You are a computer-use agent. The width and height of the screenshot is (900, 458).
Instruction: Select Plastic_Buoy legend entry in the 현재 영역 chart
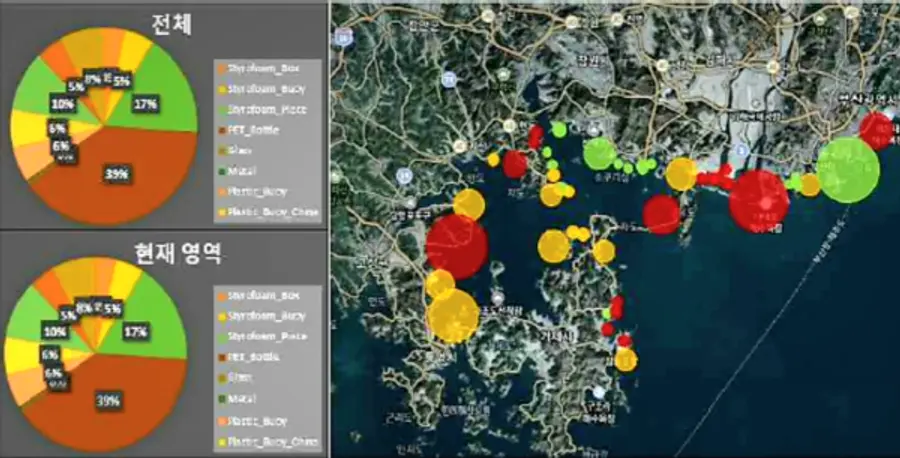(257, 420)
